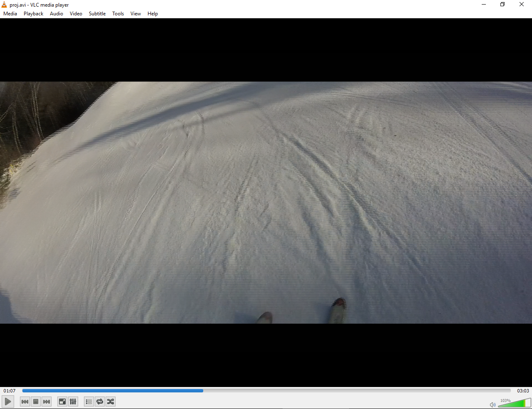Screen dimensions: 532x409
Task: Mute audio via the speaker icon
Action: (x=493, y=404)
